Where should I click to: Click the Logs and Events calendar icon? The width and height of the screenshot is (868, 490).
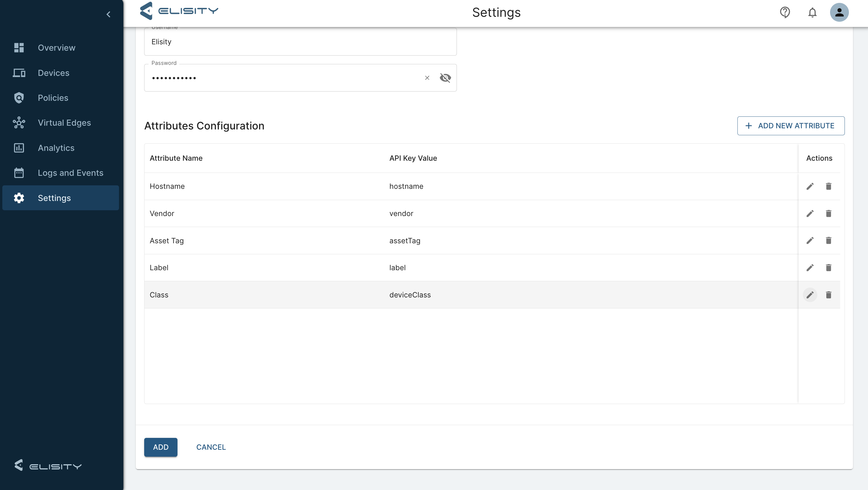click(19, 173)
